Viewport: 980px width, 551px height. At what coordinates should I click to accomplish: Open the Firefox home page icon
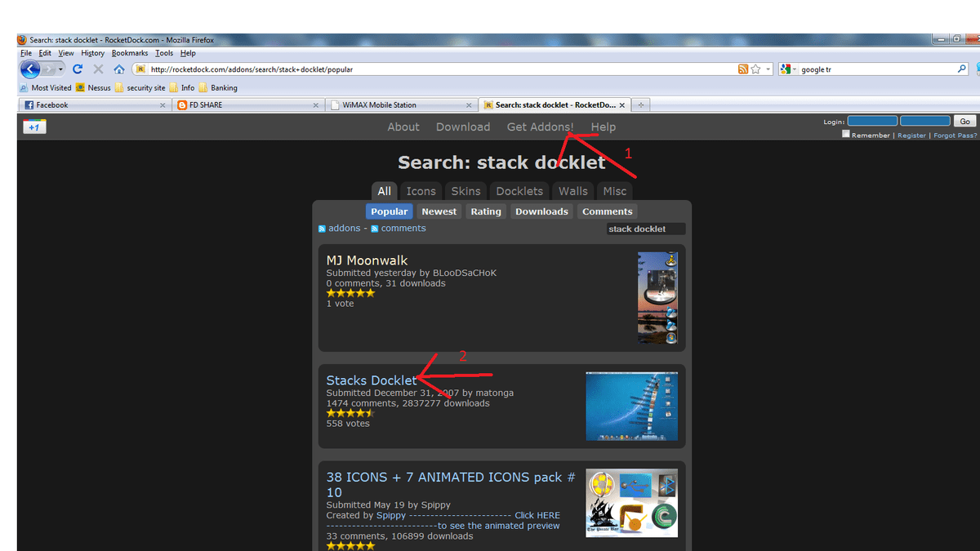tap(118, 69)
